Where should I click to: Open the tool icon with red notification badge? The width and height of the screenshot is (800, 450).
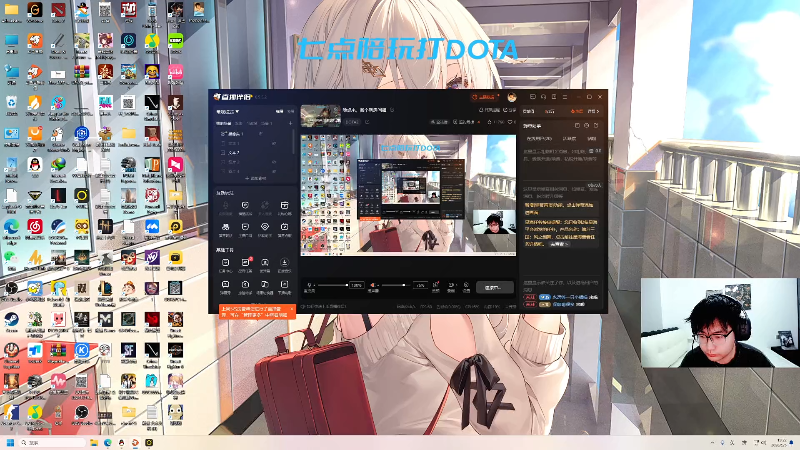pos(245,262)
